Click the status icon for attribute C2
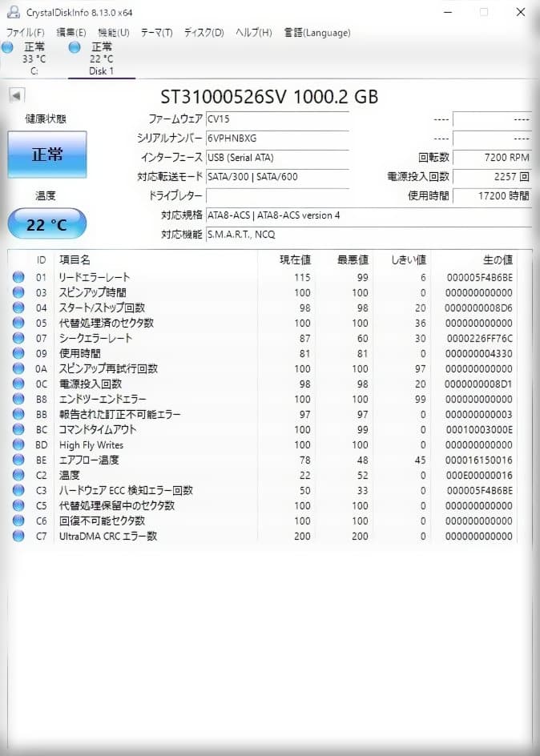540x756 pixels. click(x=18, y=475)
